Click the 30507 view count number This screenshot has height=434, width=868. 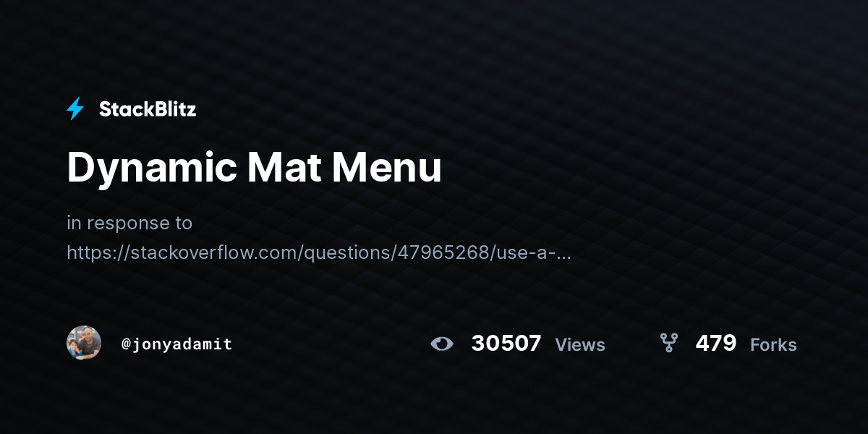[506, 343]
